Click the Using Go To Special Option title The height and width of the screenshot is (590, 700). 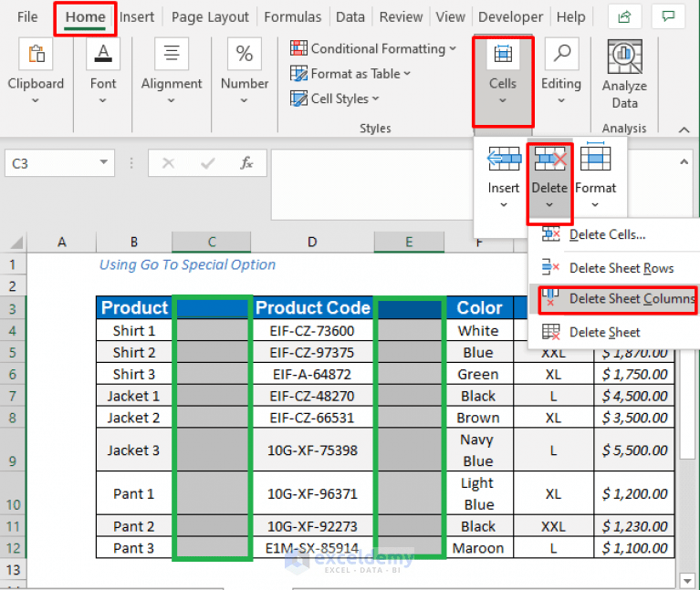click(187, 264)
